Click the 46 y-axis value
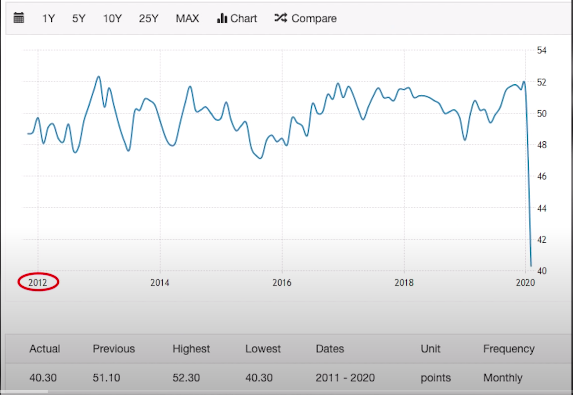573x395 pixels. click(542, 176)
